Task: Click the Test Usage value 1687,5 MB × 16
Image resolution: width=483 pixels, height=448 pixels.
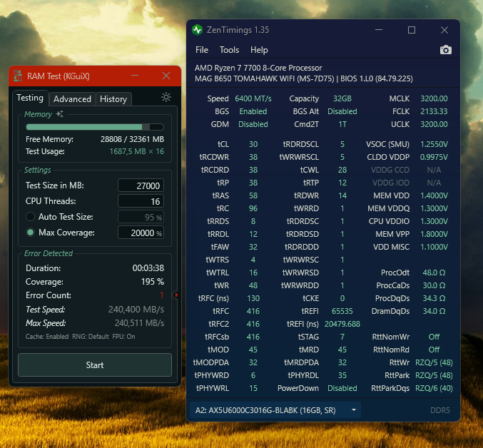Action: [137, 151]
